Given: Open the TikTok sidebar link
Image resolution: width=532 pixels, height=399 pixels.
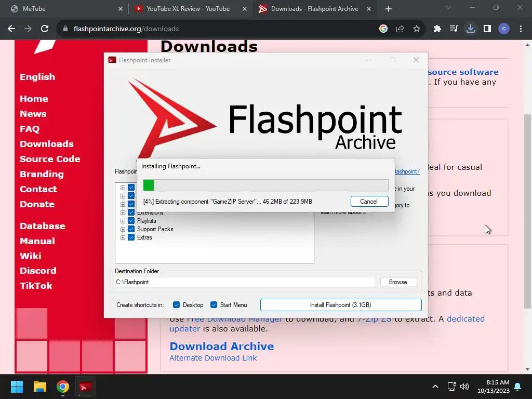Looking at the screenshot, I should (x=36, y=286).
